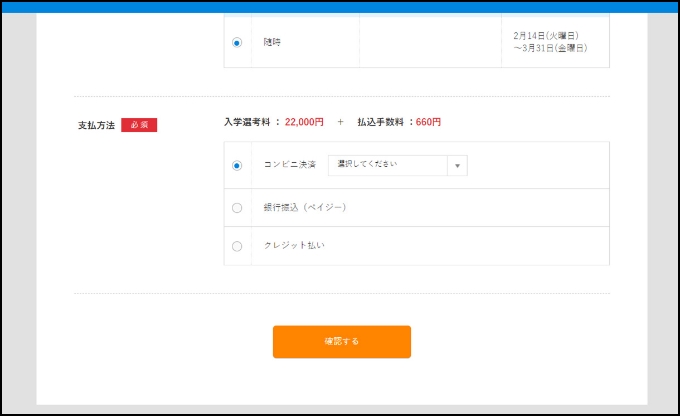This screenshot has width=680, height=416.
Task: Click the 銀行振込（ペイジー）text label
Action: (x=304, y=207)
